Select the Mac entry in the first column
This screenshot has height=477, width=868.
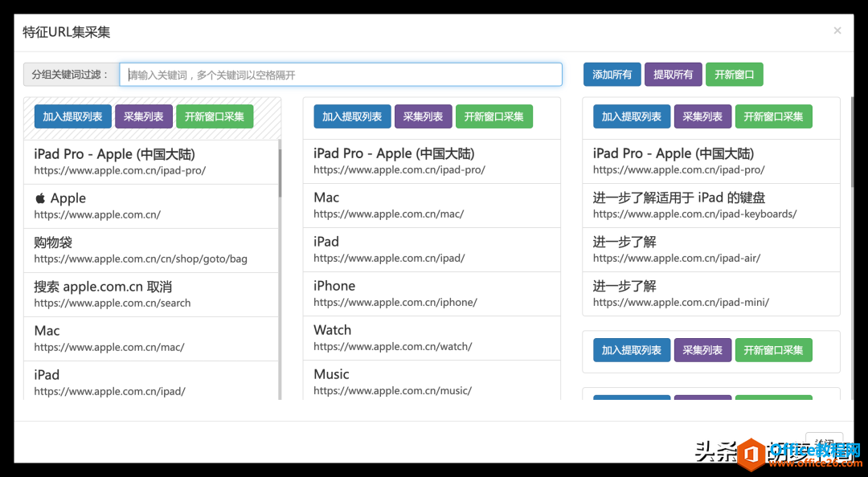[150, 339]
